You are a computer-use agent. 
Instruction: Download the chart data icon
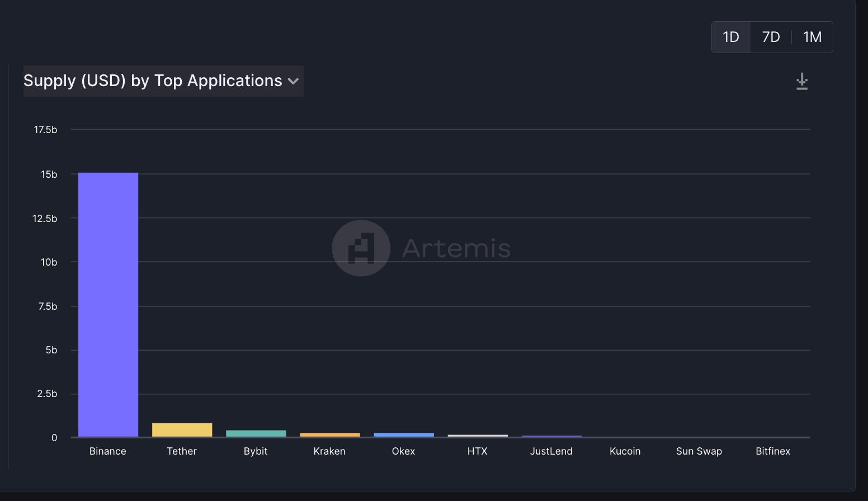[802, 82]
